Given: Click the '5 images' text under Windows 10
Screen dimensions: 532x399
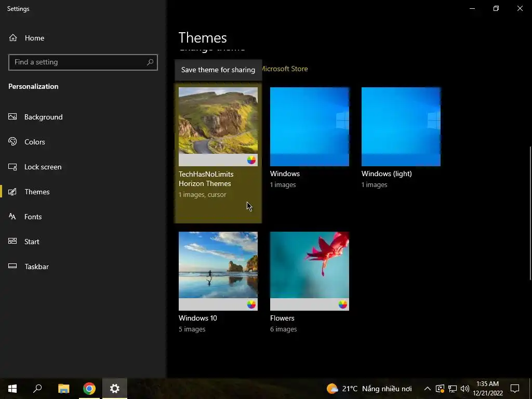Looking at the screenshot, I should tap(192, 329).
